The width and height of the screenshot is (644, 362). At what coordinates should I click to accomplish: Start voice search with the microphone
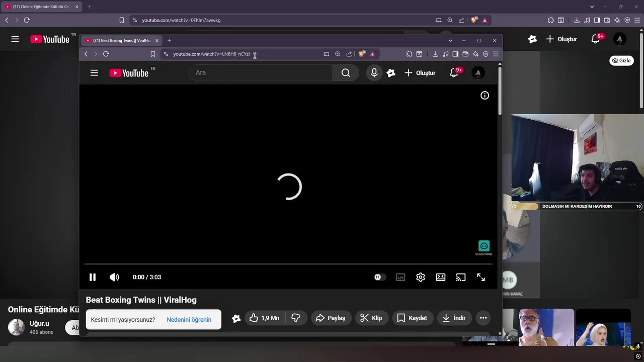[374, 73]
